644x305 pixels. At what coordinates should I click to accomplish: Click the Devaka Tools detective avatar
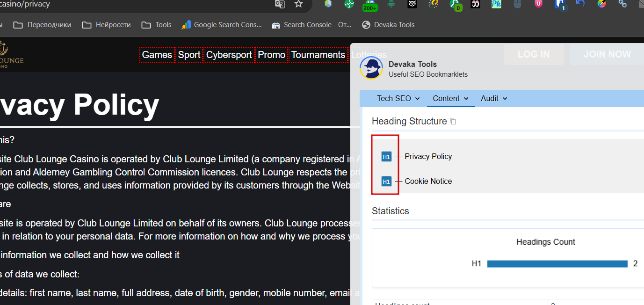[371, 69]
